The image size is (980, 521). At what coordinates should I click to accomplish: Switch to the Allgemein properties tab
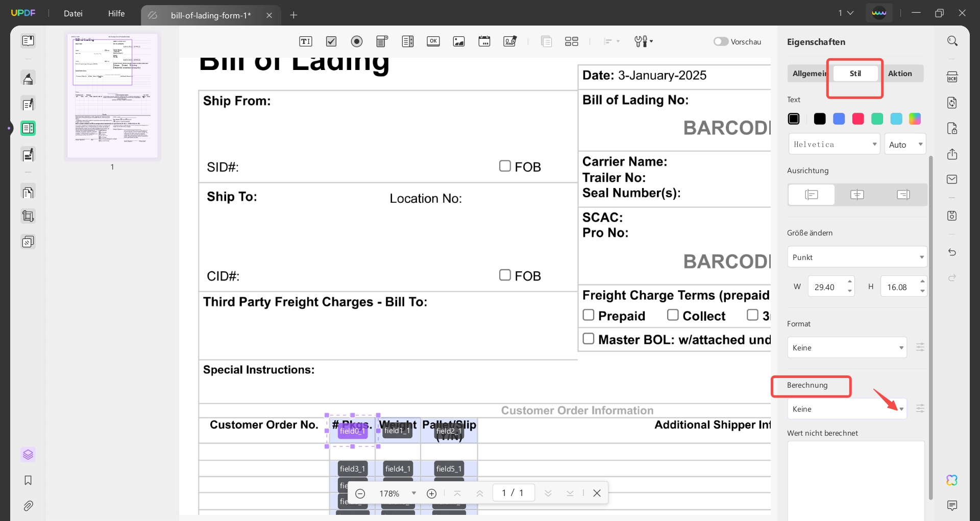[810, 74]
